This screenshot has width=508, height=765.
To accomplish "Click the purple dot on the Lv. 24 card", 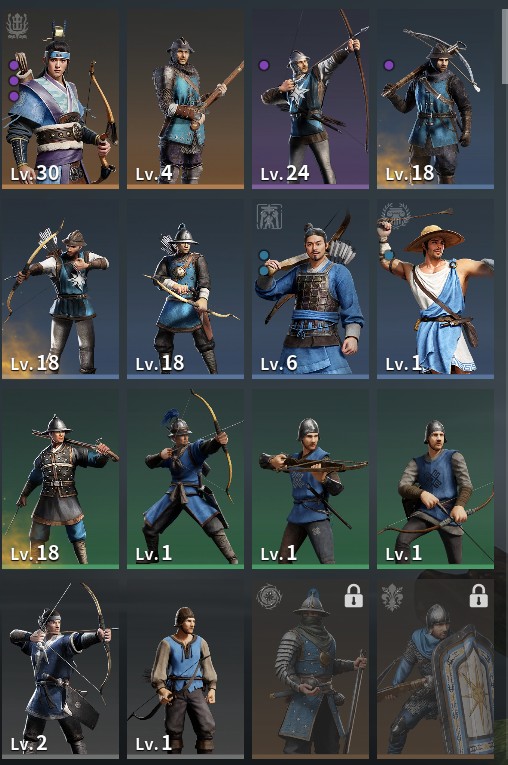I will click(264, 65).
